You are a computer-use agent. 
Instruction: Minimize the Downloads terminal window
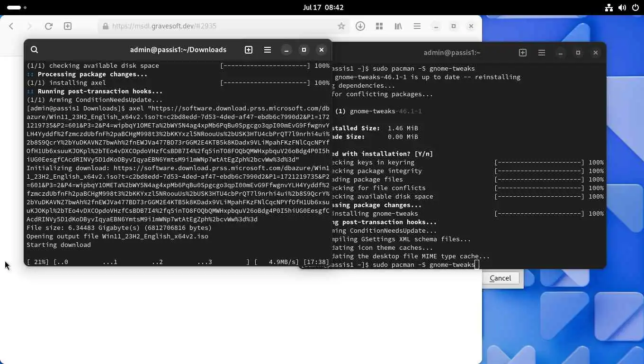coord(286,50)
